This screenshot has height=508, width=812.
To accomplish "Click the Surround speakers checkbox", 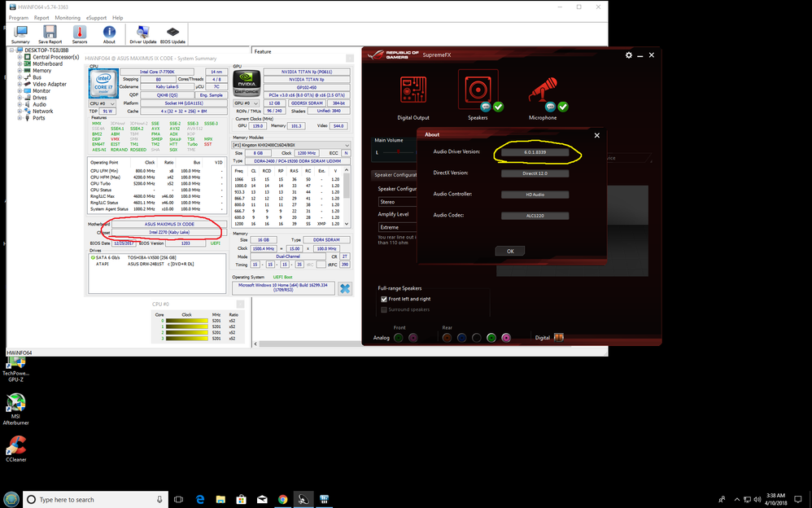I will coord(384,310).
